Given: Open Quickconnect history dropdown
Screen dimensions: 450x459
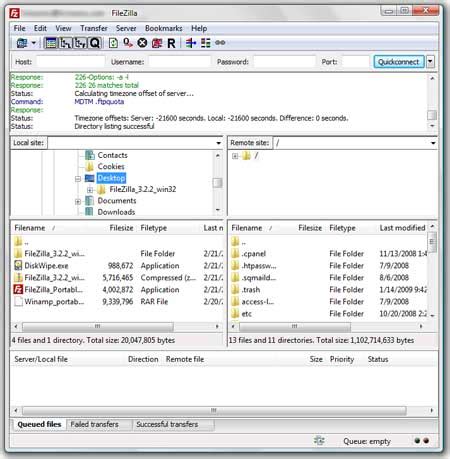Looking at the screenshot, I should (x=430, y=62).
